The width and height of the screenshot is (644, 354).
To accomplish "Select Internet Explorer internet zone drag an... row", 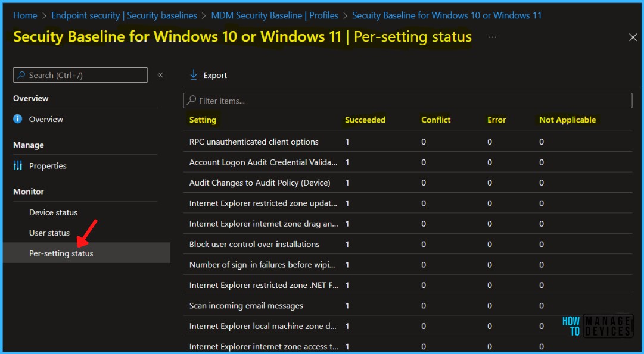I will 407,224.
